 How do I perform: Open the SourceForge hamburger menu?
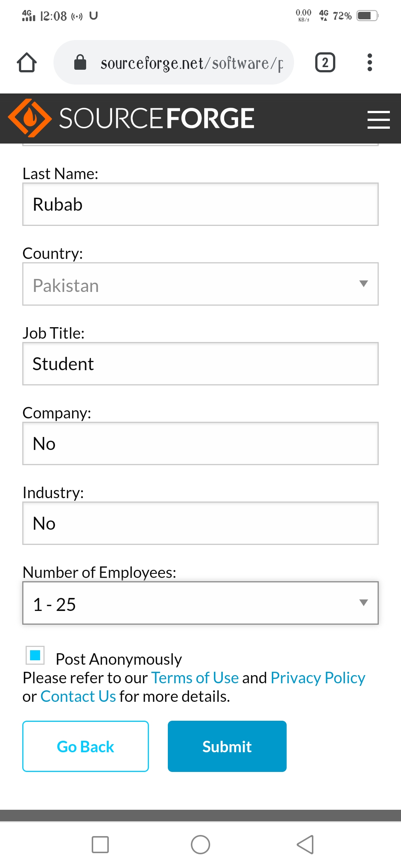378,119
